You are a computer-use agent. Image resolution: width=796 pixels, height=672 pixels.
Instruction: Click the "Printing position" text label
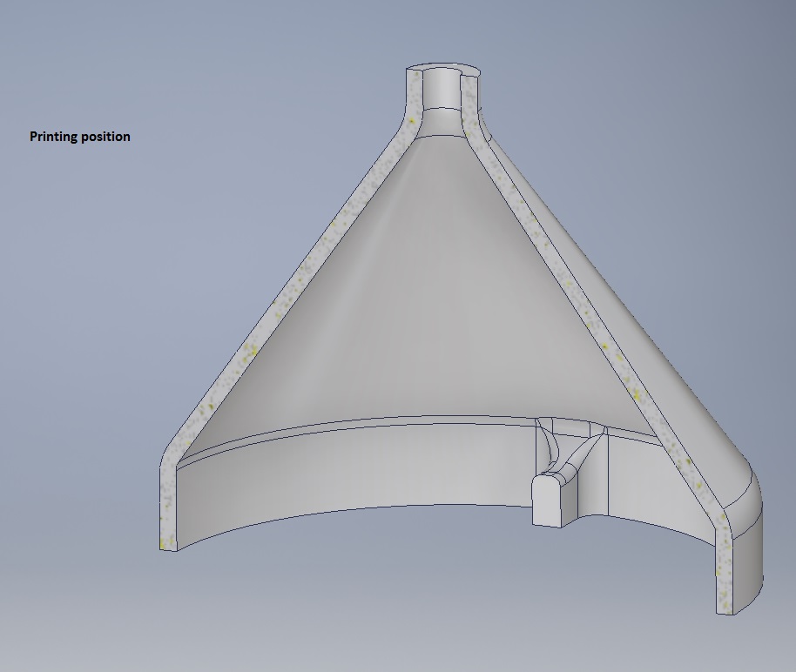(x=80, y=137)
